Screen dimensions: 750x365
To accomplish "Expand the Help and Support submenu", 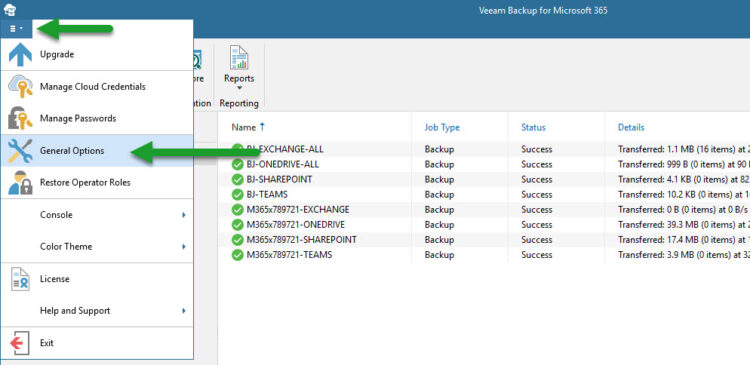I will tap(97, 310).
